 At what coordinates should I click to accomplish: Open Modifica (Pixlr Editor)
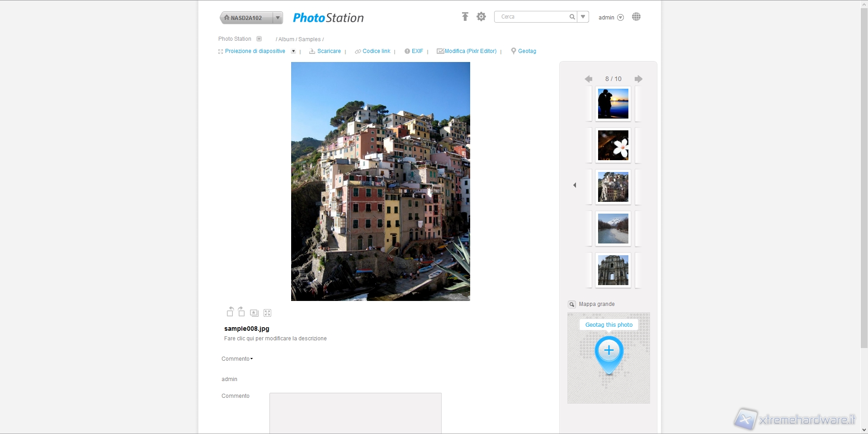(x=470, y=51)
